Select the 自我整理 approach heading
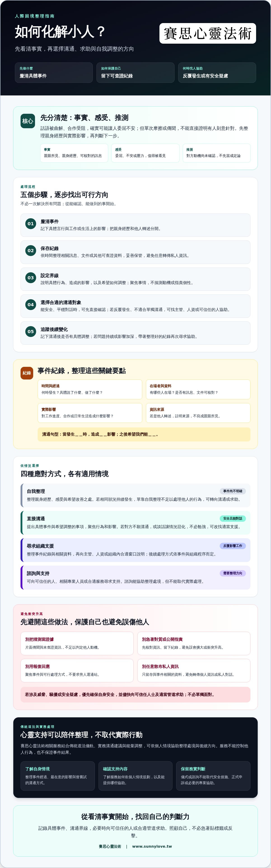271x868 pixels. click(x=36, y=491)
